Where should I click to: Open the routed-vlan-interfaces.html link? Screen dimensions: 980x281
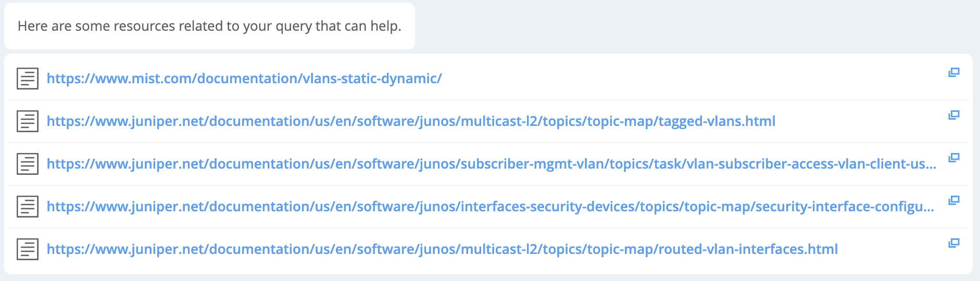pyautogui.click(x=442, y=249)
